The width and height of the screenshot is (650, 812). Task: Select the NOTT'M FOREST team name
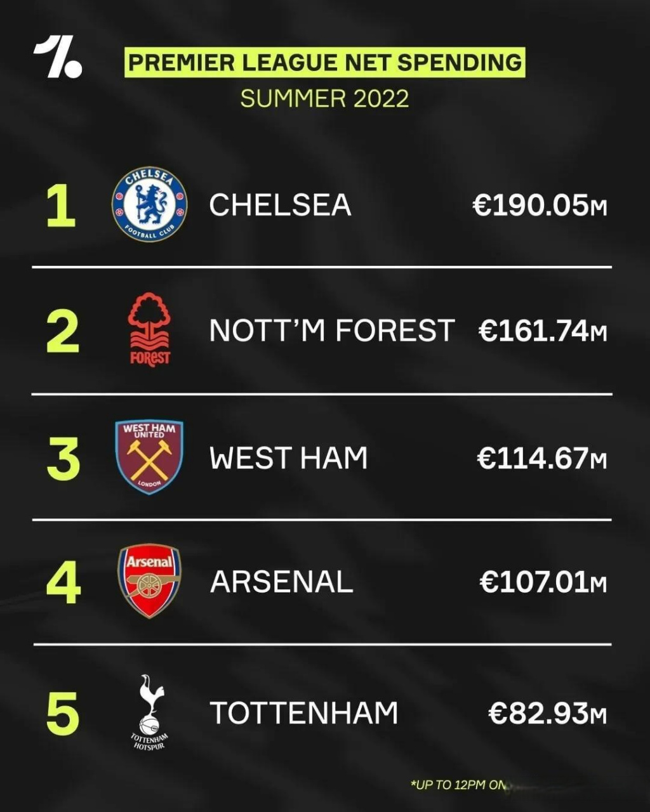point(332,331)
